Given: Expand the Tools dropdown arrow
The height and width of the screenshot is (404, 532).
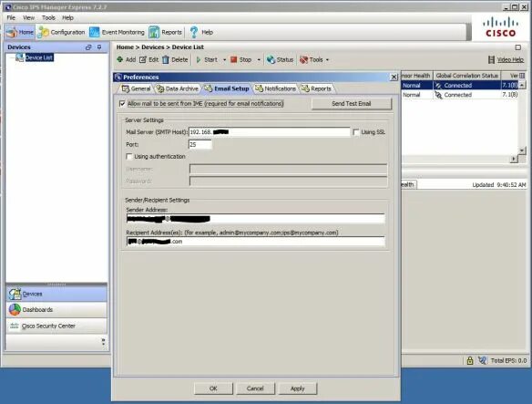Looking at the screenshot, I should pyautogui.click(x=327, y=60).
